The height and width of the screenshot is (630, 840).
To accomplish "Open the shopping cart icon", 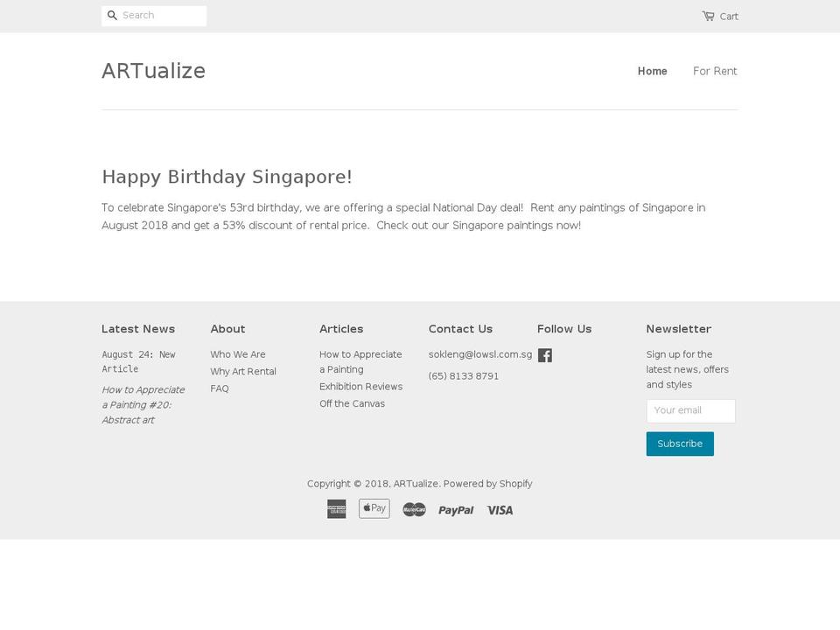I will [708, 16].
